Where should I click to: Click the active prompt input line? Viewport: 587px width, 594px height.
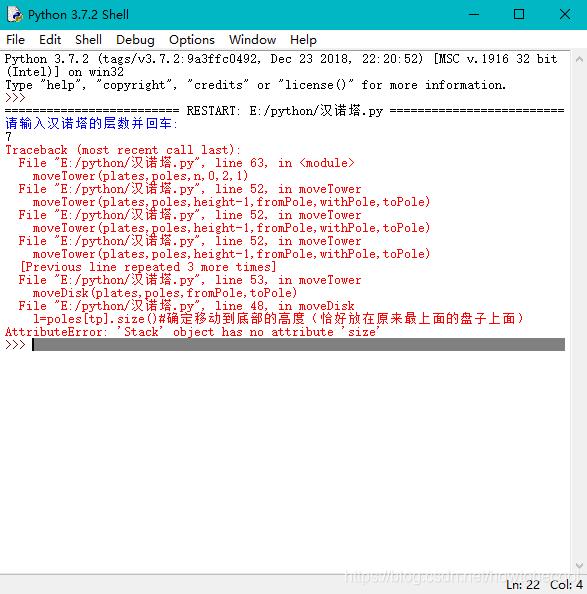pos(298,345)
